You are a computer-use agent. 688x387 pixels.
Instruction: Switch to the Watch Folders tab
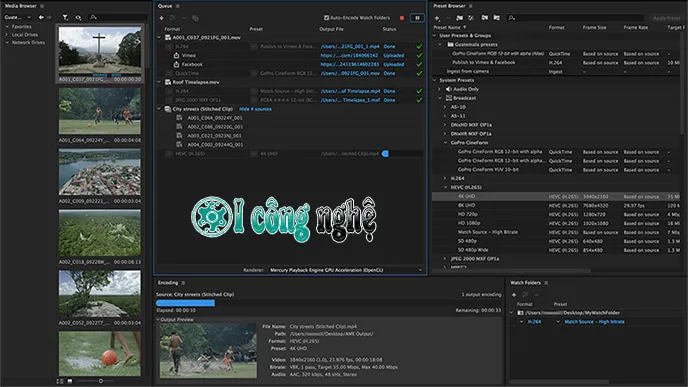click(525, 283)
